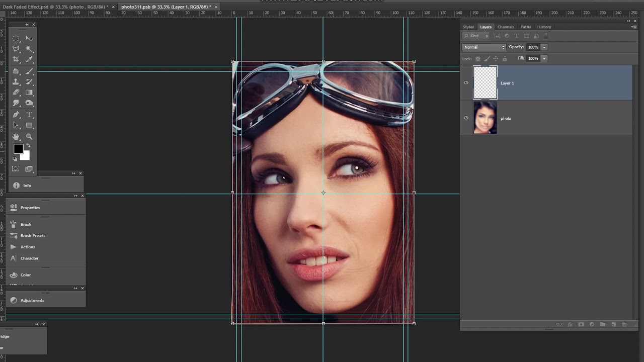Click the Opacity 100% input field
644x362 pixels.
533,47
